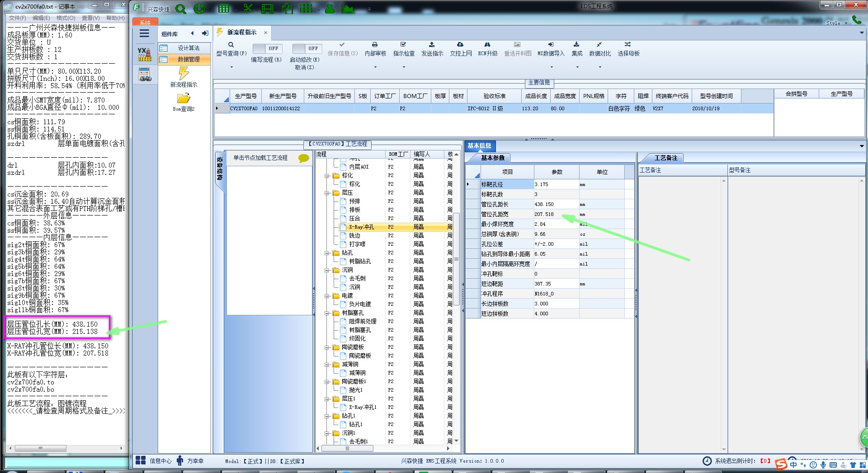868x473 pixels.
Task: Open Notepad 文件(F) menu
Action: pos(17,18)
